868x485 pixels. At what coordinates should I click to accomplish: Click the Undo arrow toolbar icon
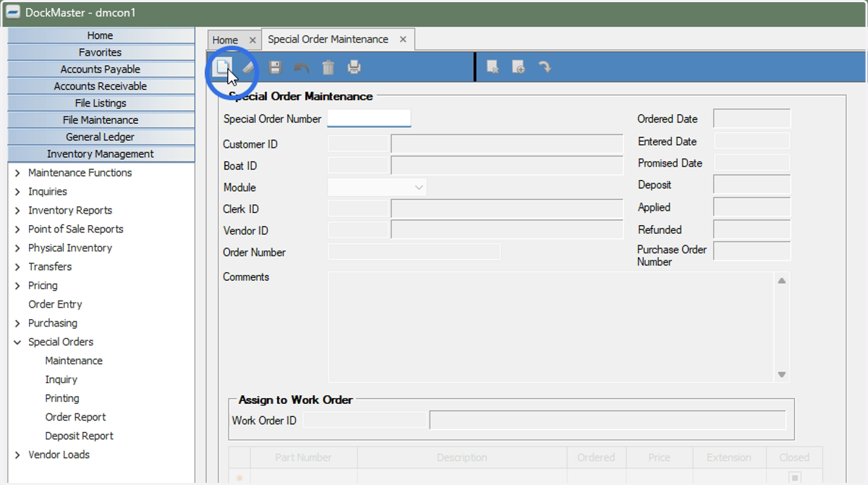point(302,67)
